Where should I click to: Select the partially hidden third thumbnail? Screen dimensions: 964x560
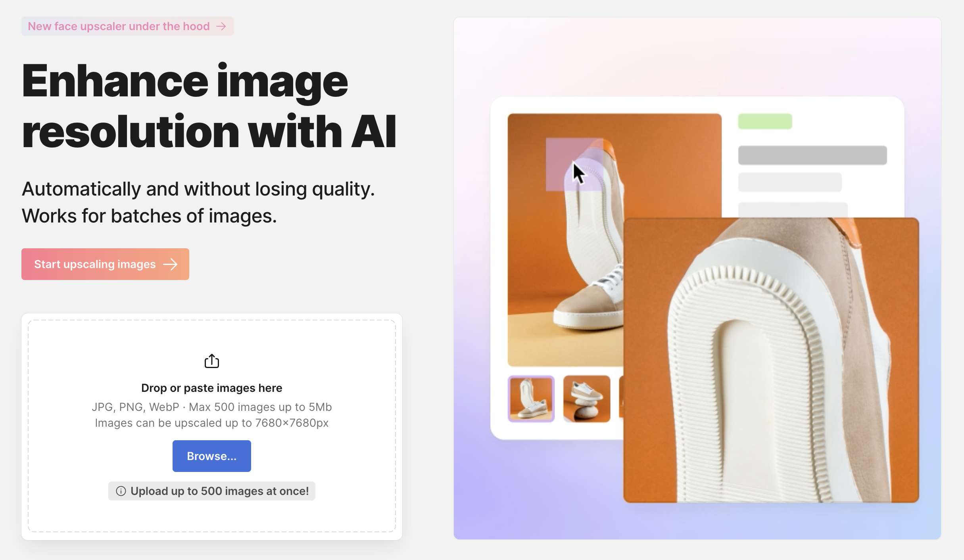[621, 399]
